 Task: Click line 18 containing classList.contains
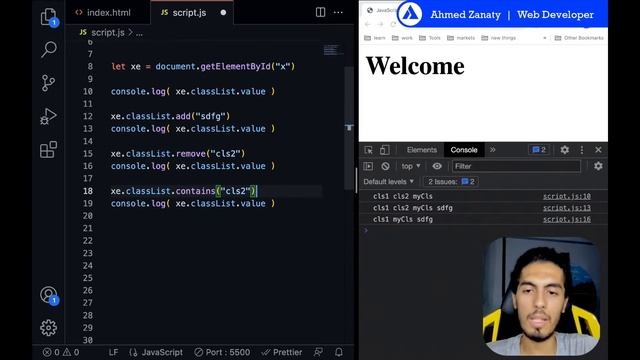[184, 191]
